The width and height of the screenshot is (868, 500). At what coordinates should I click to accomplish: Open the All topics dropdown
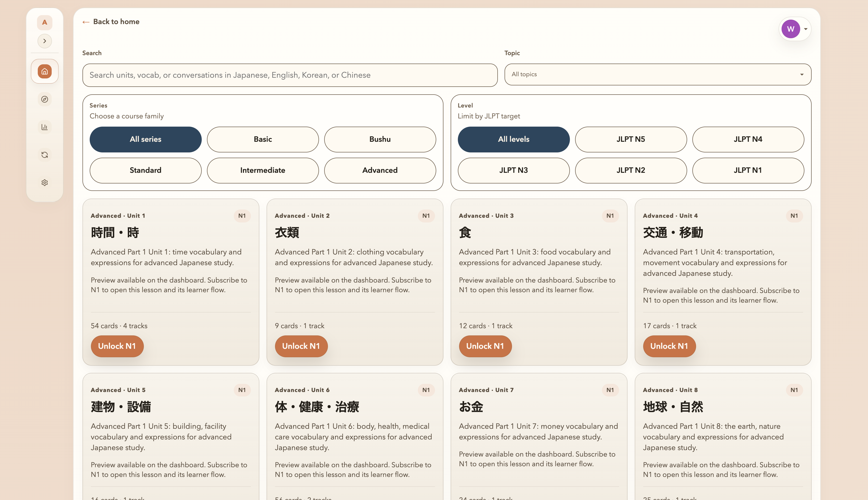(658, 74)
